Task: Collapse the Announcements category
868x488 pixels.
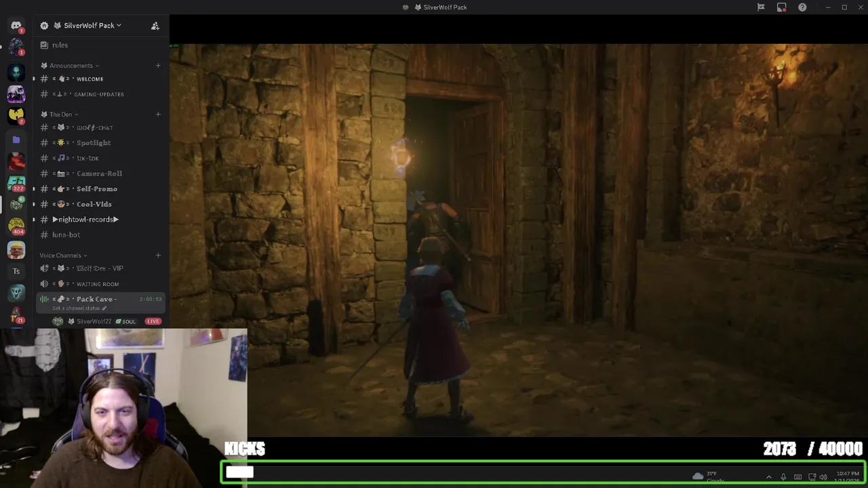Action: point(71,66)
